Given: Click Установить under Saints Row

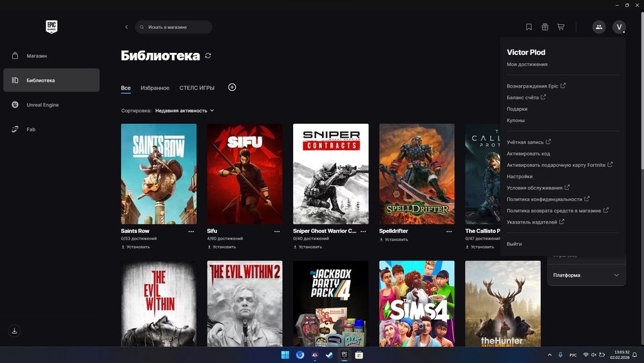Looking at the screenshot, I should tap(135, 247).
